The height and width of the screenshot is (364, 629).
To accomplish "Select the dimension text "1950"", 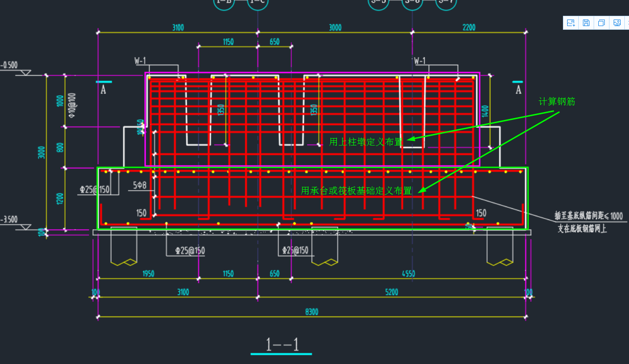I will (x=148, y=274).
